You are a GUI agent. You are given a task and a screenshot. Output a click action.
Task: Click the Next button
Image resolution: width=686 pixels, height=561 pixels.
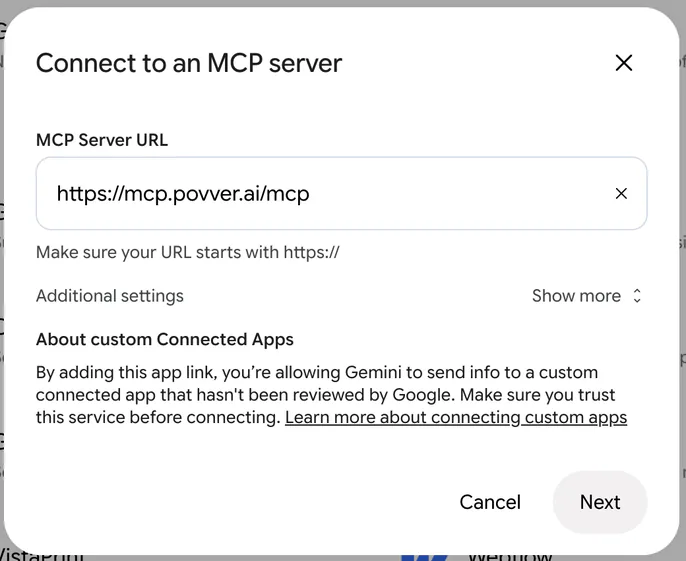600,502
